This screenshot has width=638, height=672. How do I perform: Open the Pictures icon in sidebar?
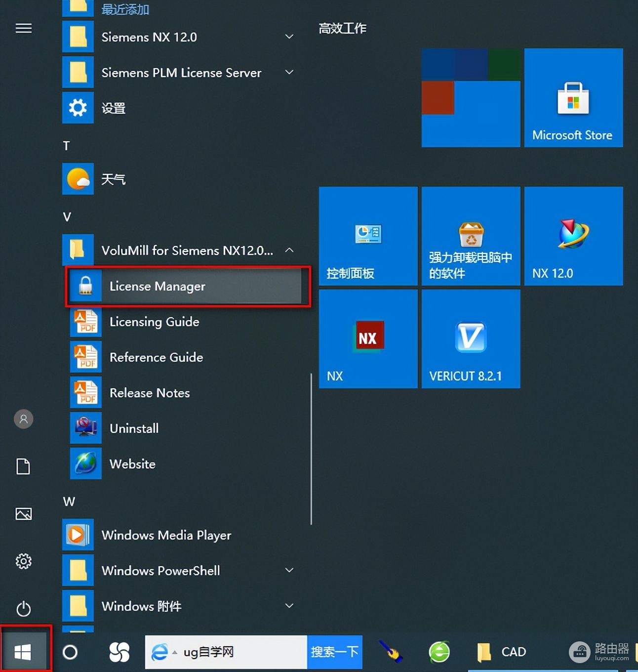[x=23, y=514]
